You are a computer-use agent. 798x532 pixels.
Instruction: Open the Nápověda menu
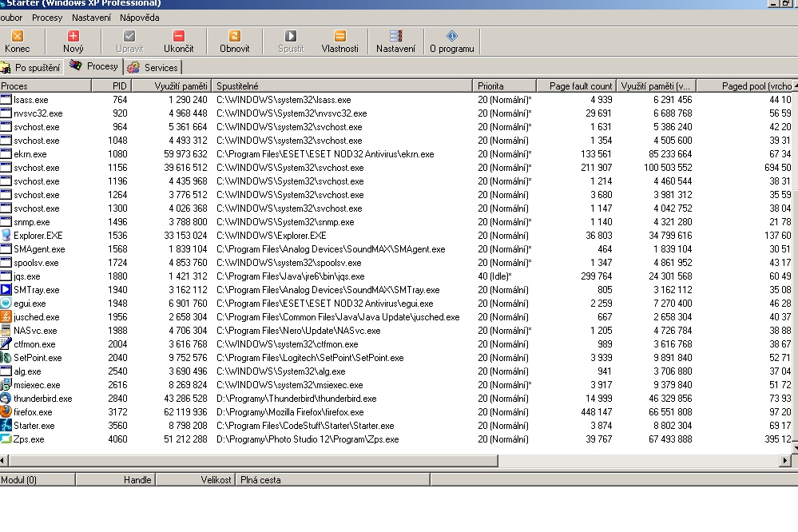coord(139,18)
